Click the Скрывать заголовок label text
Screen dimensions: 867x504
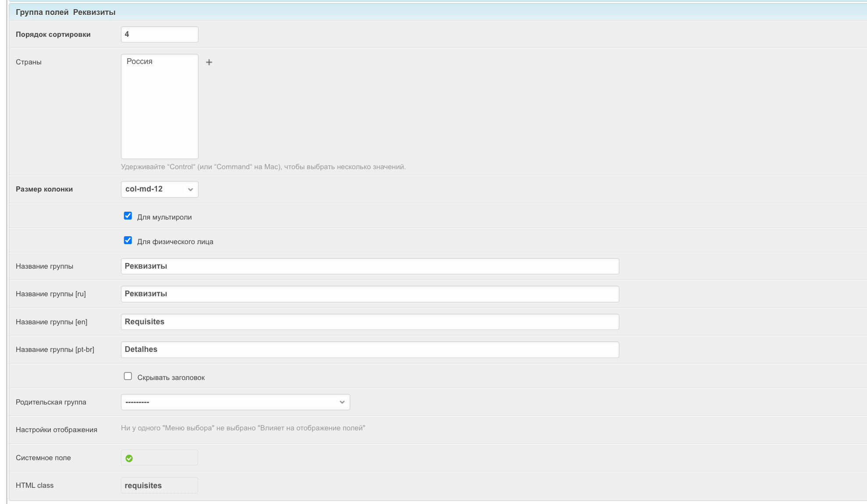click(x=171, y=377)
